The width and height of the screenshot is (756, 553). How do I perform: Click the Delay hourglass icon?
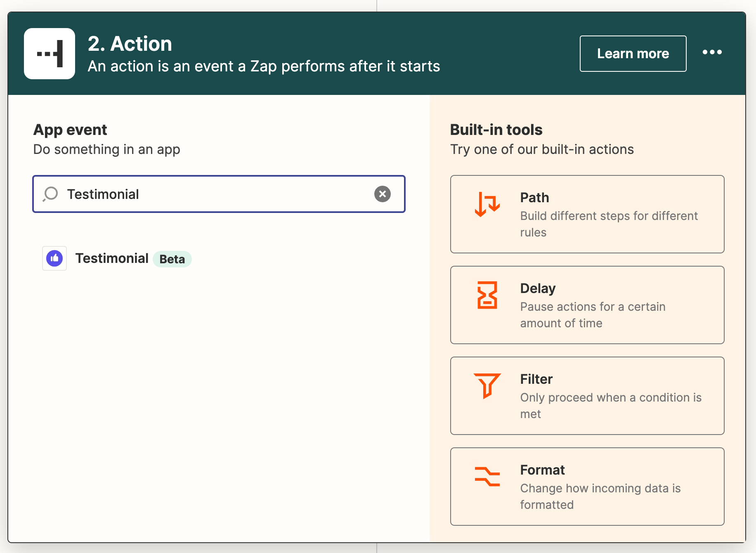[x=487, y=295]
